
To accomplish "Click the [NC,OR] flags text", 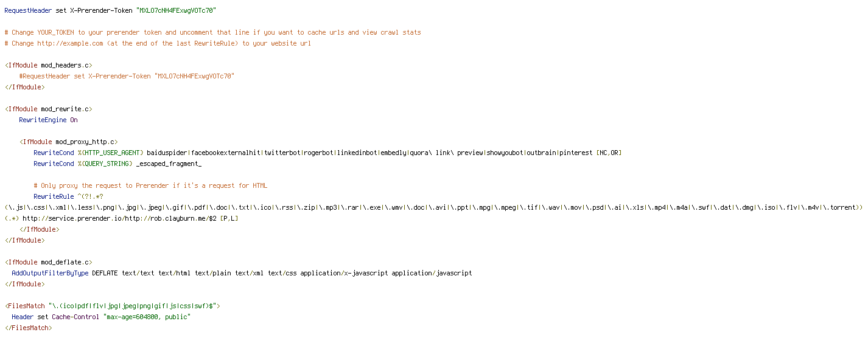I will (609, 153).
